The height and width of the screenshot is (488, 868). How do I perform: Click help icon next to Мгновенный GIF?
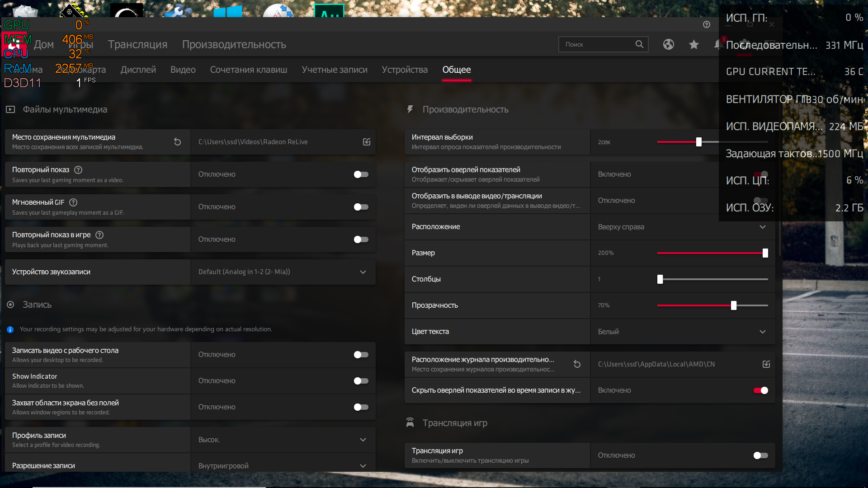[x=73, y=202]
